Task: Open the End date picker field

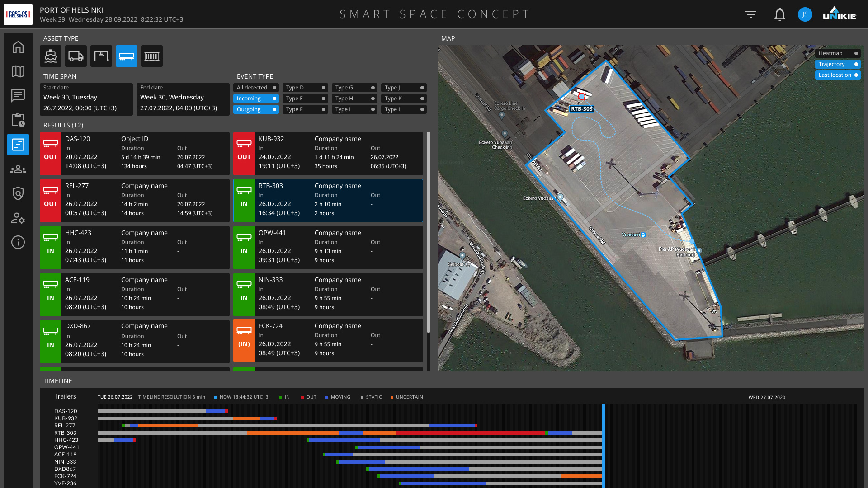Action: click(183, 99)
